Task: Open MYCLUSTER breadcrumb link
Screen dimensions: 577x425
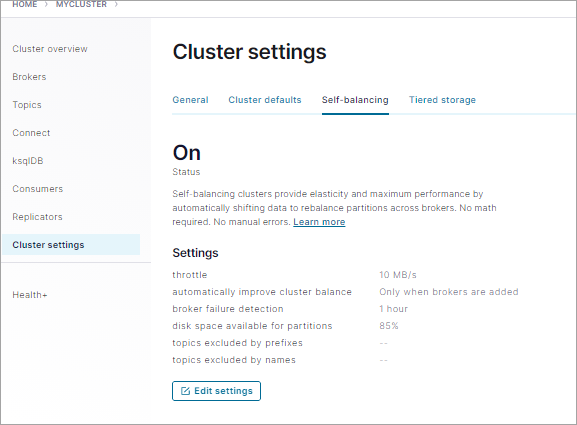Action: [x=81, y=4]
